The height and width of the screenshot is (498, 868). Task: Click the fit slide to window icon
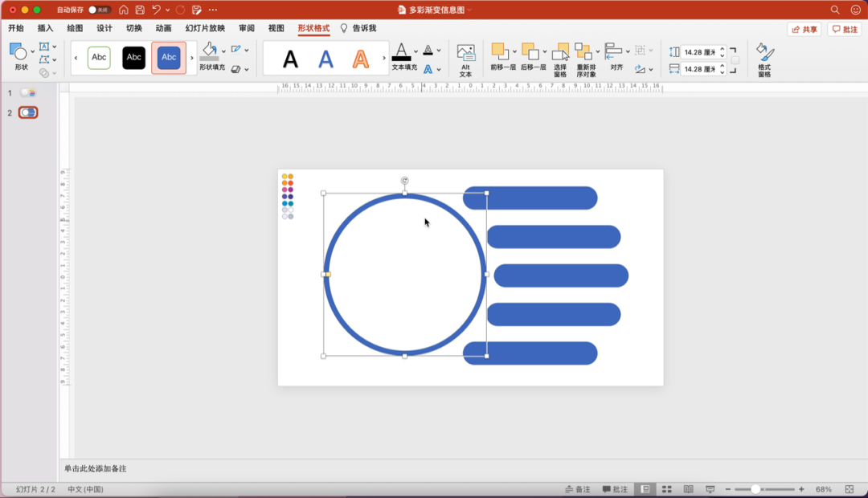click(850, 489)
